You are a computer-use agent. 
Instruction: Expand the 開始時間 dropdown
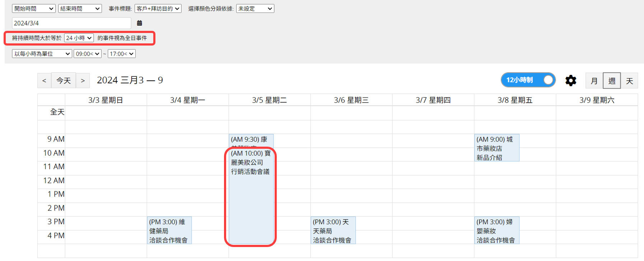tap(33, 9)
